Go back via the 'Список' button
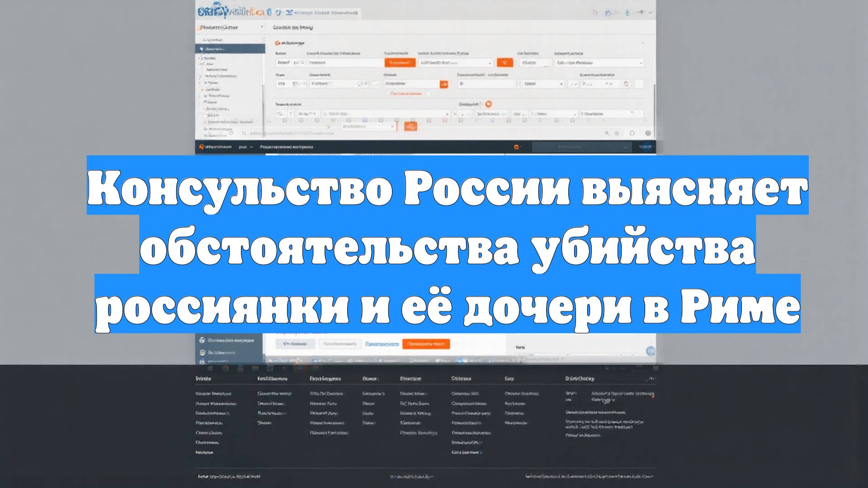The image size is (868, 488). pyautogui.click(x=295, y=344)
